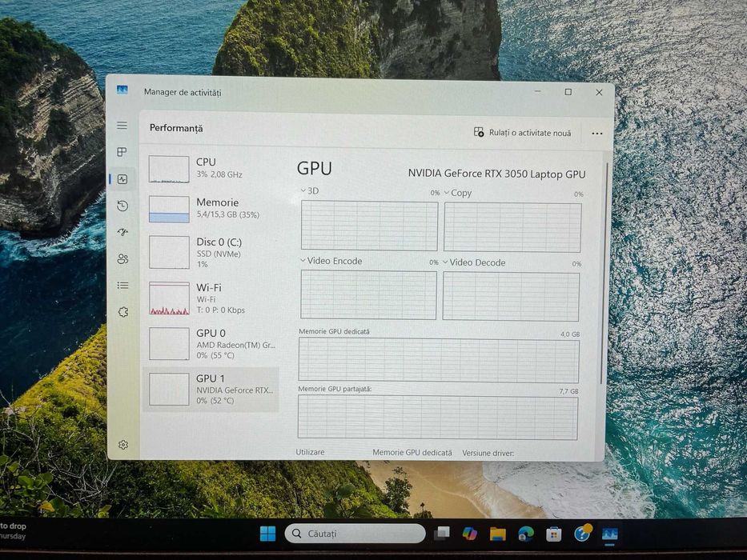
Task: Click the CPU mini graph thumbnail
Action: [169, 169]
